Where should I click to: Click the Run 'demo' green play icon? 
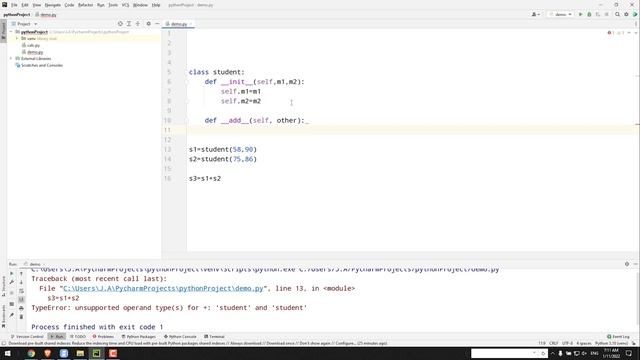580,14
